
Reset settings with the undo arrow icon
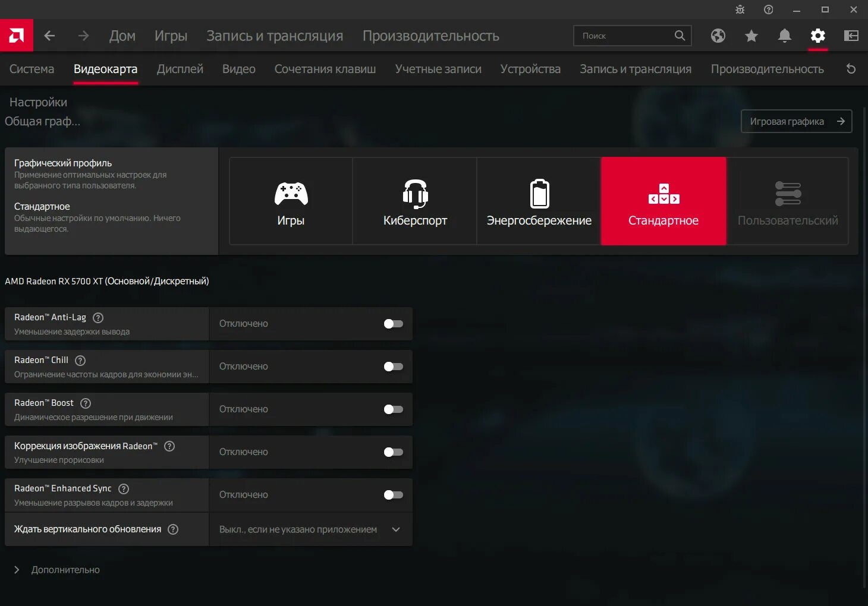(851, 69)
